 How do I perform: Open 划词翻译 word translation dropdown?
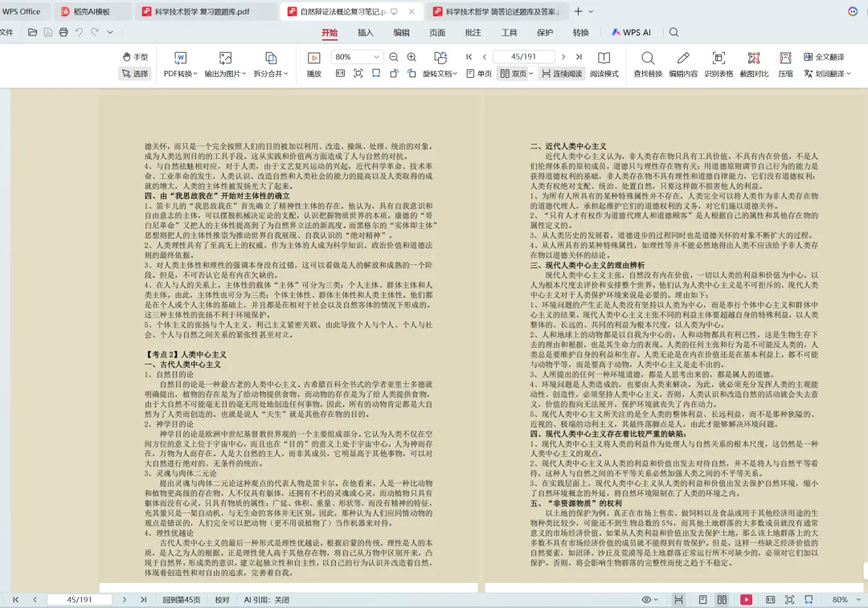827,74
